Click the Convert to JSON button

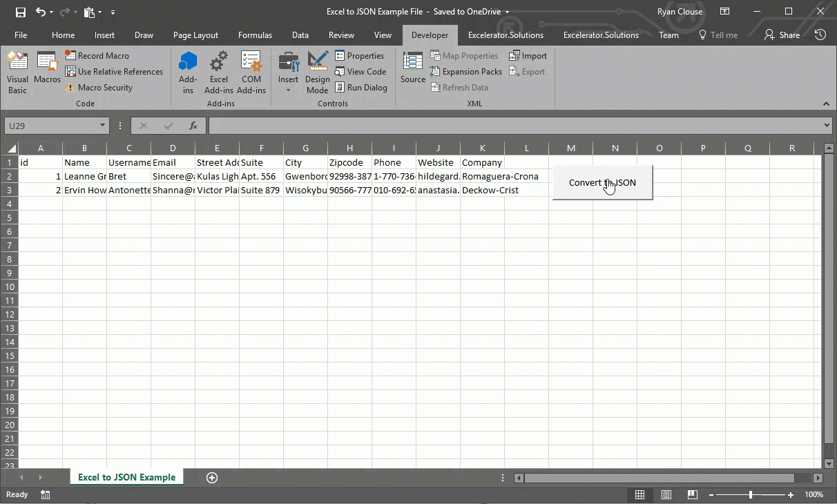(602, 182)
